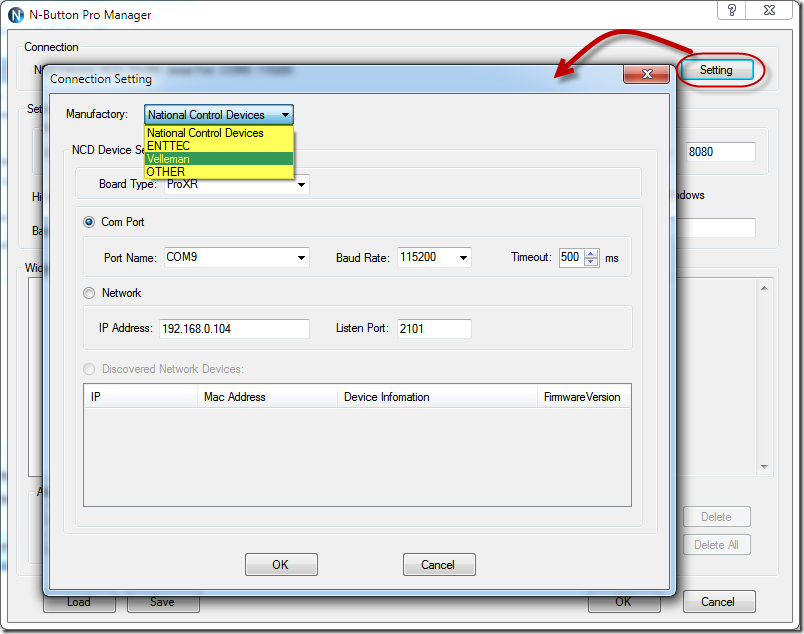The height and width of the screenshot is (634, 804).
Task: Increase the Timeout value with up arrow
Action: coord(591,253)
